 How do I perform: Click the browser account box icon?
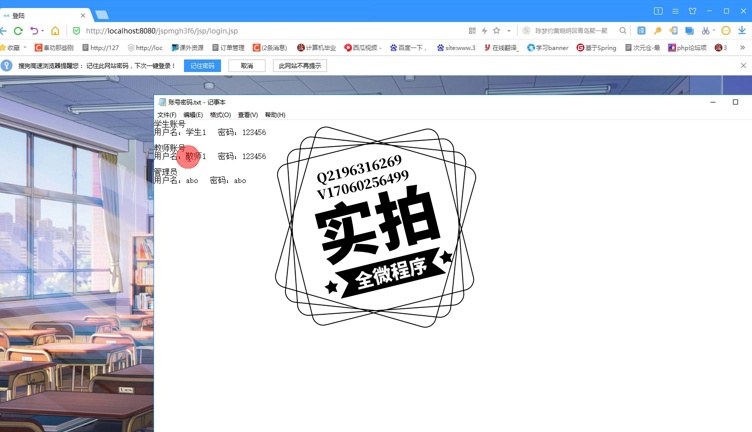658,11
